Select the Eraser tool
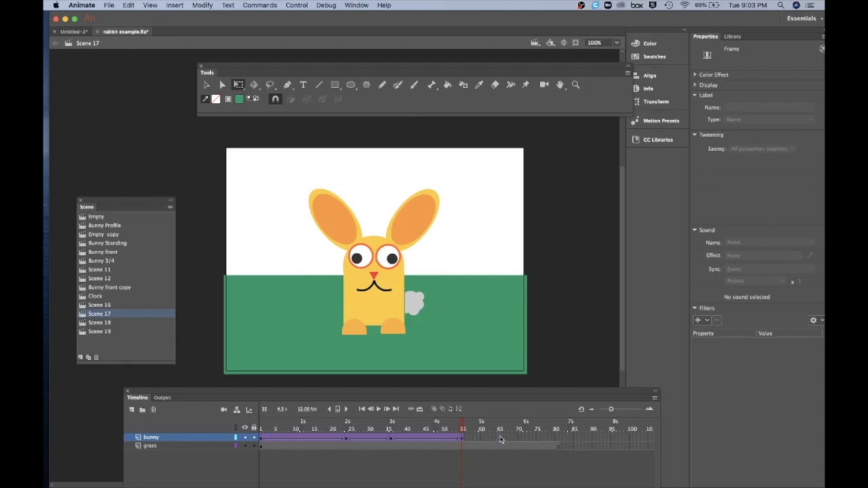This screenshot has height=488, width=868. pos(495,85)
